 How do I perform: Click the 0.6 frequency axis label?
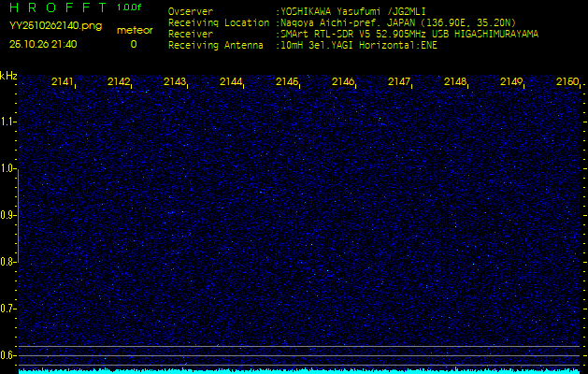point(8,354)
